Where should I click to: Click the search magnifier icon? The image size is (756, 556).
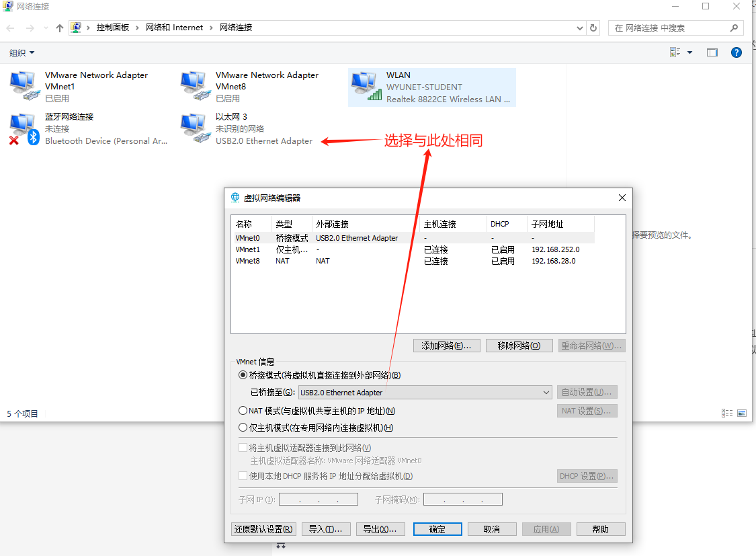pyautogui.click(x=734, y=28)
